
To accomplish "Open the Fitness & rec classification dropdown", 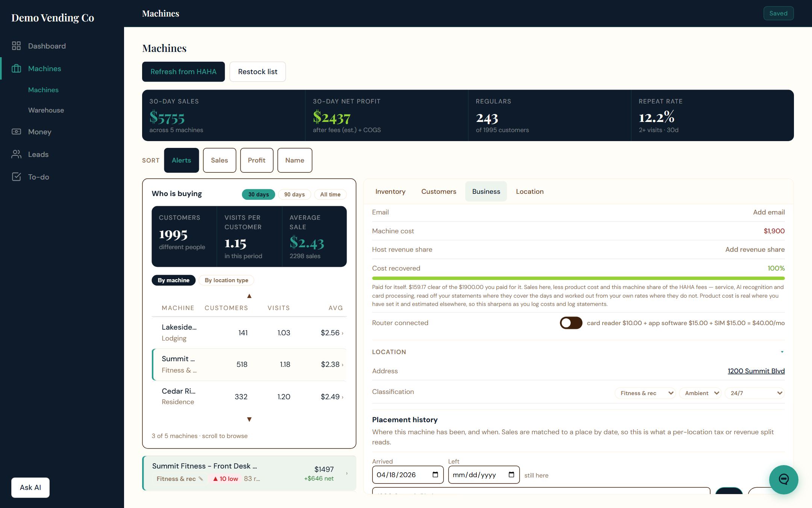I will (645, 393).
